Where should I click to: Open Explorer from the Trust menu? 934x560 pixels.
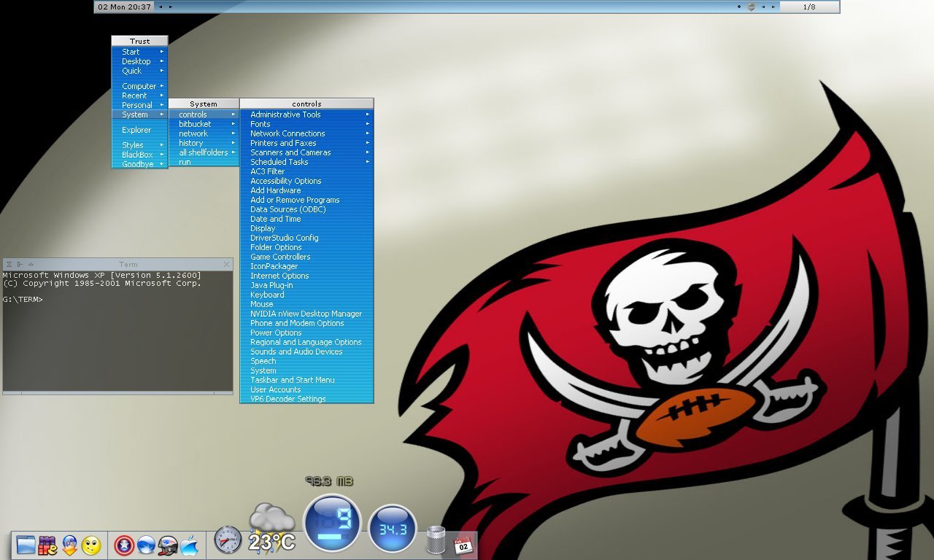click(x=139, y=130)
